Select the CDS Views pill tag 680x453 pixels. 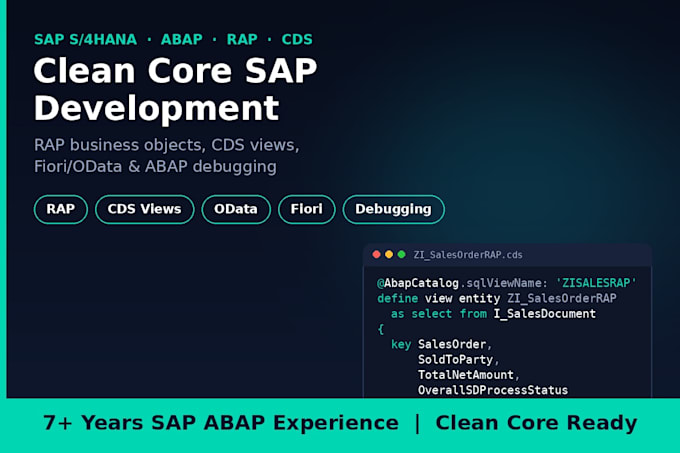click(144, 209)
